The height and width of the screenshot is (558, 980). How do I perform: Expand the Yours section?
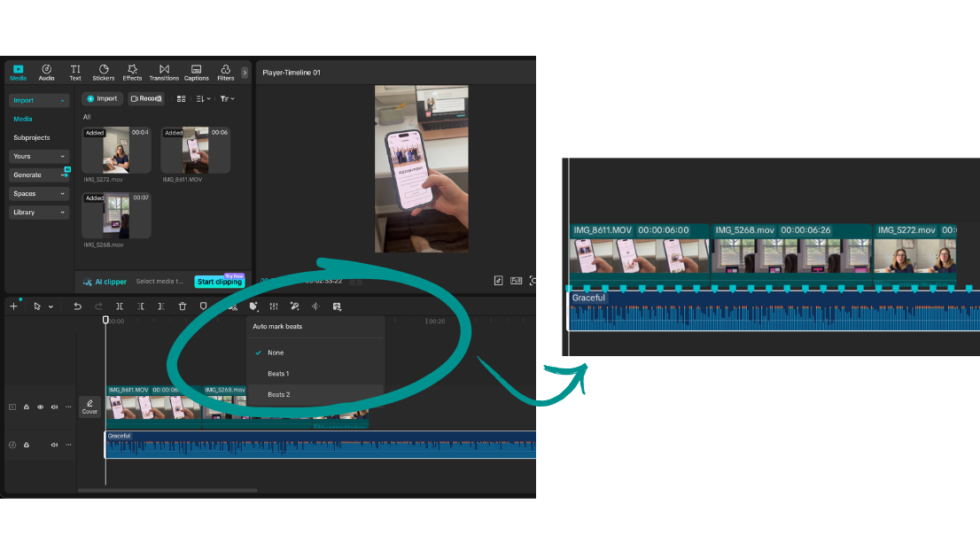point(39,156)
